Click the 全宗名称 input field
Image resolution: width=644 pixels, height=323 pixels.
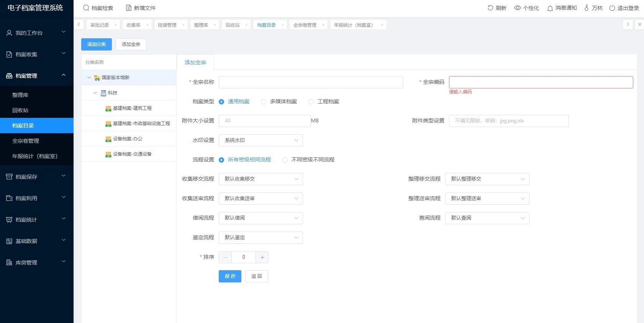pos(311,82)
